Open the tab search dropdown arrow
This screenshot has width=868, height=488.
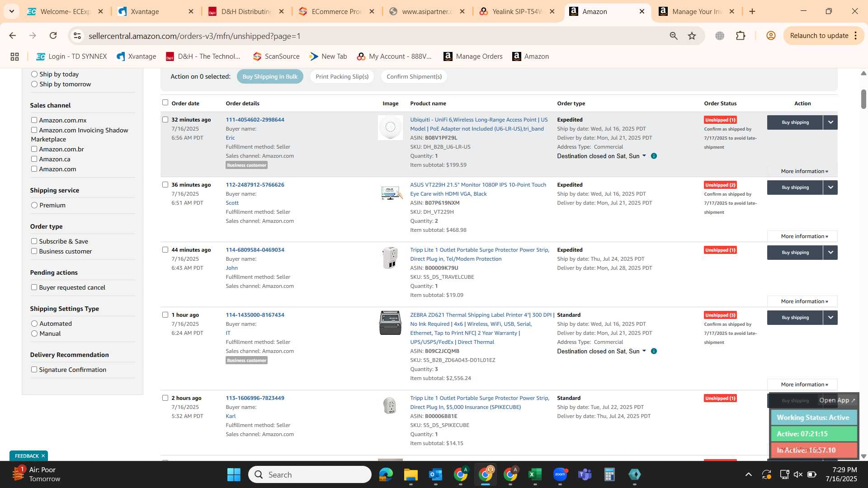point(11,11)
